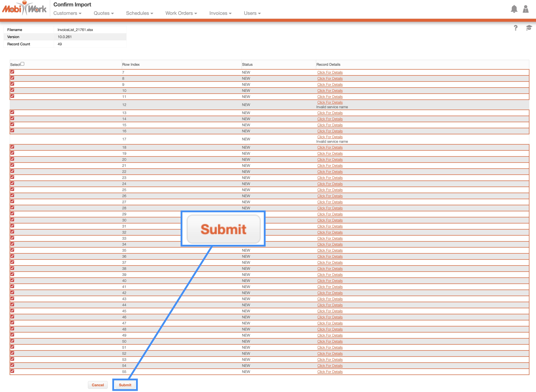Open the Users menu
The width and height of the screenshot is (536, 392).
pyautogui.click(x=252, y=13)
